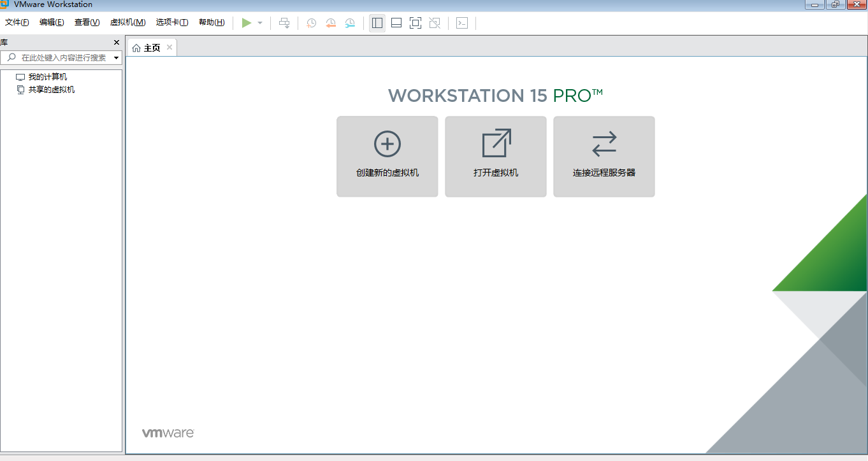Click the Unity mode toolbar icon
Viewport: 868px width, 461px height.
click(x=435, y=23)
